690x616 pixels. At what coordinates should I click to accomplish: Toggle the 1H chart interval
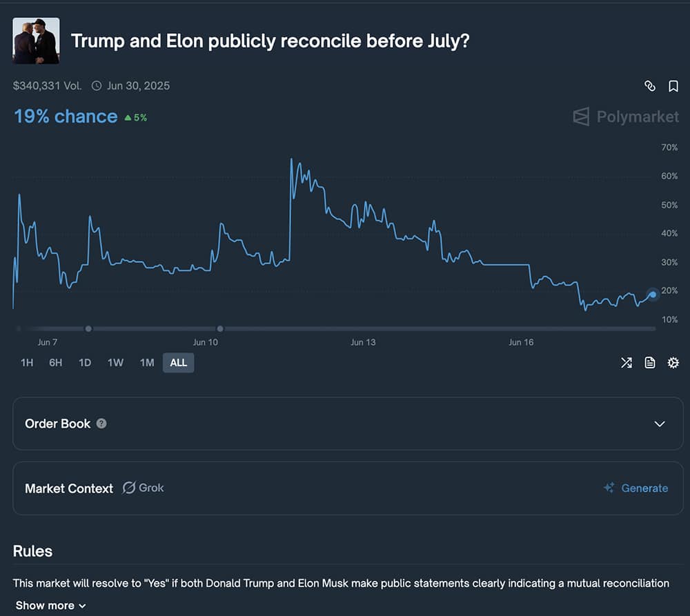pyautogui.click(x=26, y=362)
